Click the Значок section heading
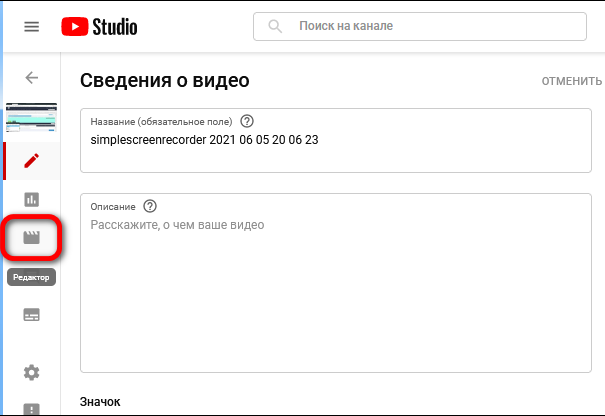Image resolution: width=605 pixels, height=416 pixels. [100, 402]
